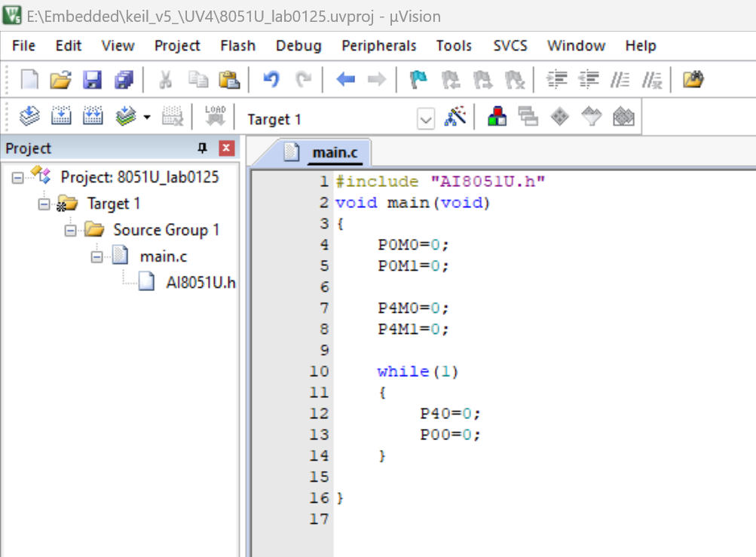Image resolution: width=756 pixels, height=557 pixels.
Task: Insert a bookmark with the flag icon
Action: click(x=418, y=79)
